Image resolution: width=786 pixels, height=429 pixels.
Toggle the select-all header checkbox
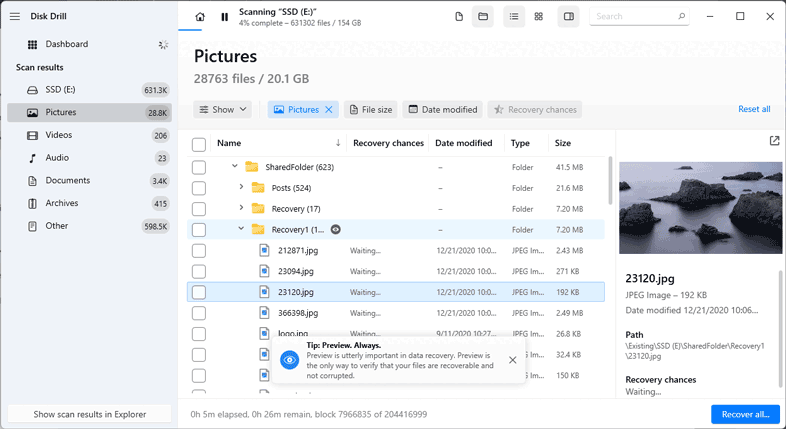199,144
